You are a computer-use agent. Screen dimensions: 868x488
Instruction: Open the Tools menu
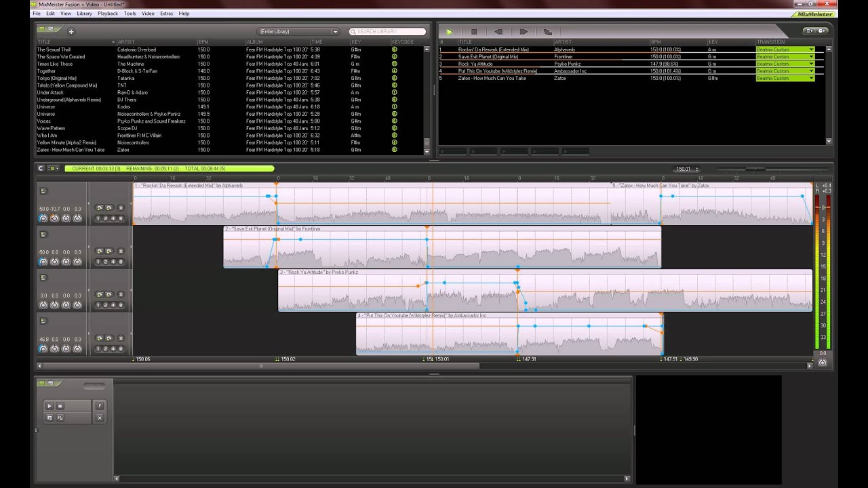tap(130, 14)
